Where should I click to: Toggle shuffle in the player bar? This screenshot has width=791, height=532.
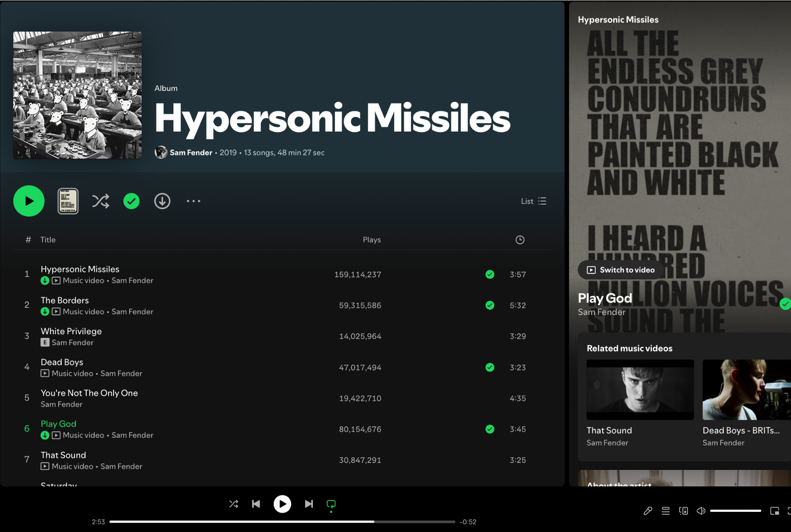click(x=234, y=504)
